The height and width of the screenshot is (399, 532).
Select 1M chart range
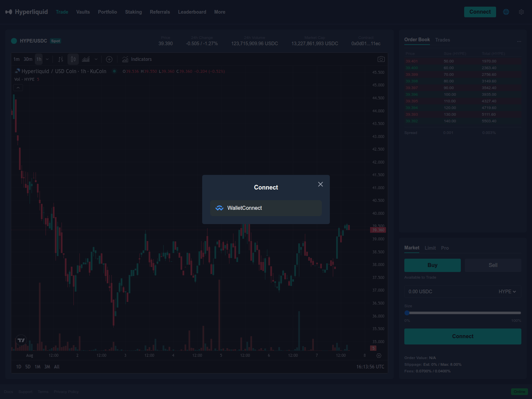click(x=38, y=367)
